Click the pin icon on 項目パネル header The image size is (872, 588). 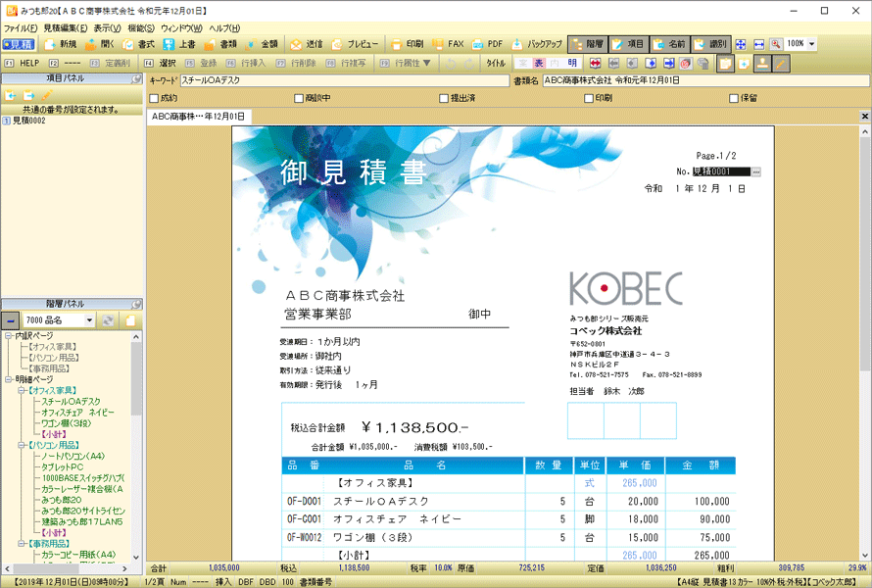click(x=136, y=79)
